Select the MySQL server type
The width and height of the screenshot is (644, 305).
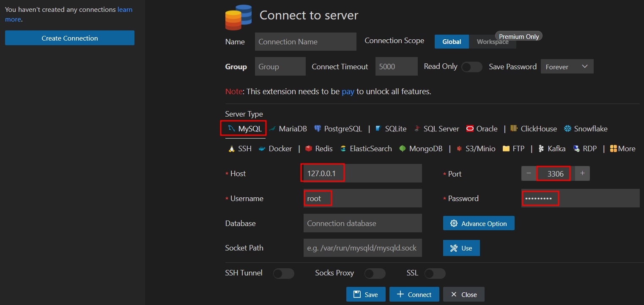point(244,129)
